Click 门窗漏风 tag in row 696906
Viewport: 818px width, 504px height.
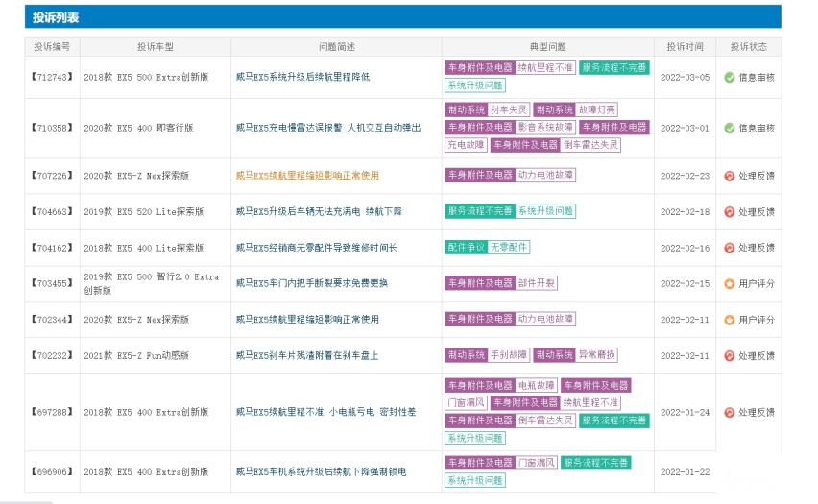coord(537,463)
